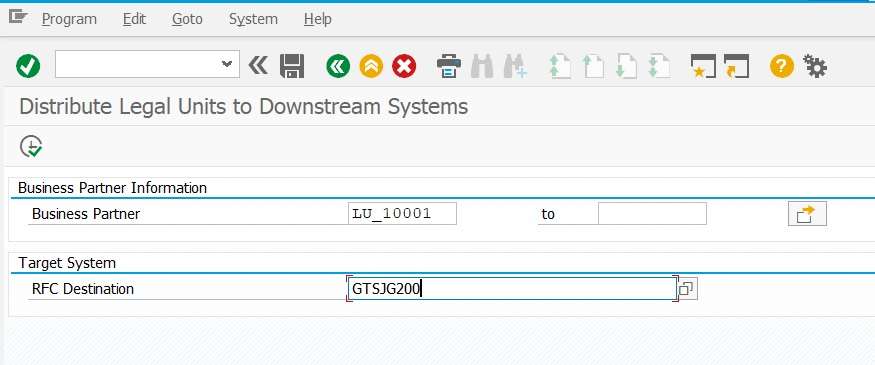Open the Program menu

click(x=69, y=19)
